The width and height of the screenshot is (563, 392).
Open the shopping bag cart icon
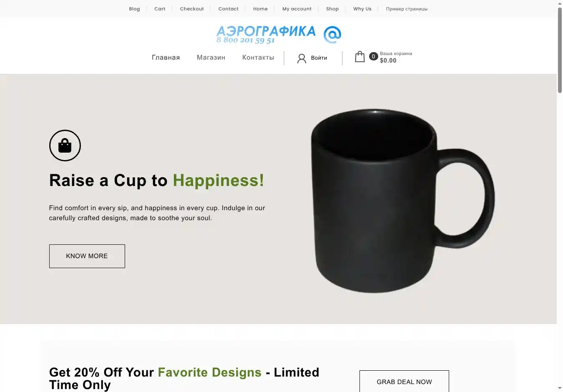pos(359,57)
